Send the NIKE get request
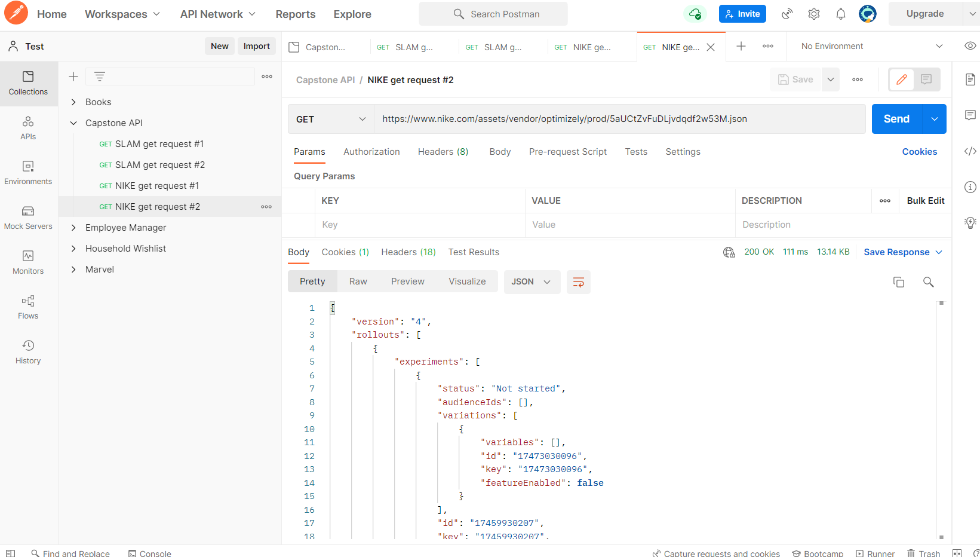The width and height of the screenshot is (980, 557). (896, 118)
